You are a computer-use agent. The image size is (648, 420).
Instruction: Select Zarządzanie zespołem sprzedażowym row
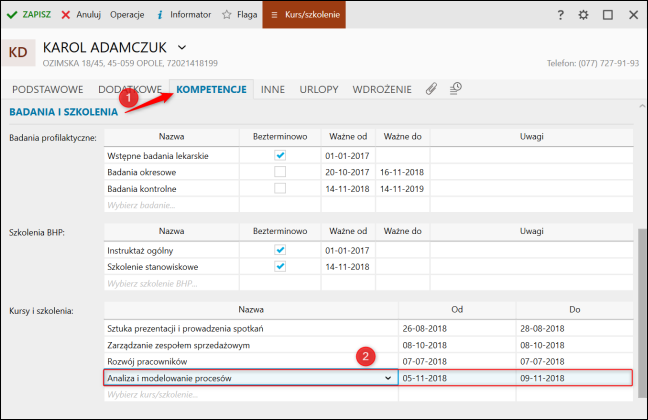click(369, 345)
